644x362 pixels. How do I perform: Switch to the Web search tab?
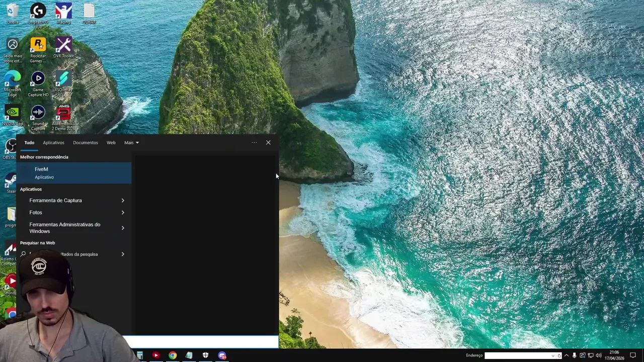point(111,143)
